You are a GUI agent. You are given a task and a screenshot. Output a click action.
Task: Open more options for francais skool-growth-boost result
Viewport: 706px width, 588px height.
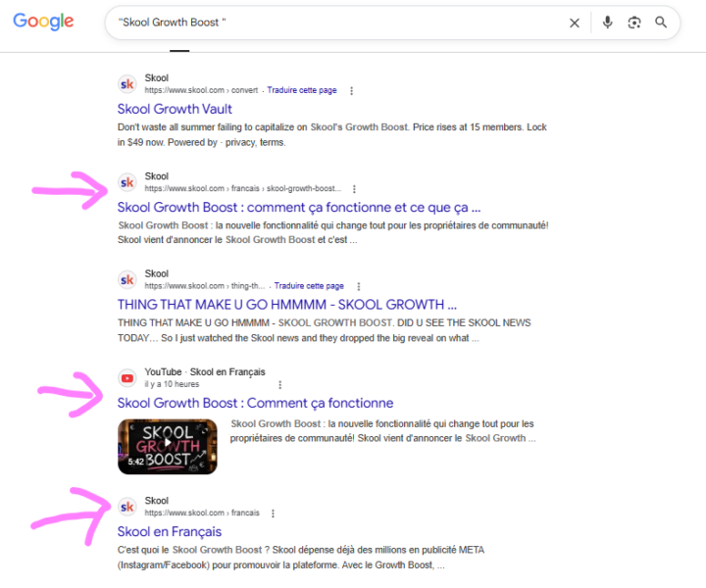click(x=354, y=189)
